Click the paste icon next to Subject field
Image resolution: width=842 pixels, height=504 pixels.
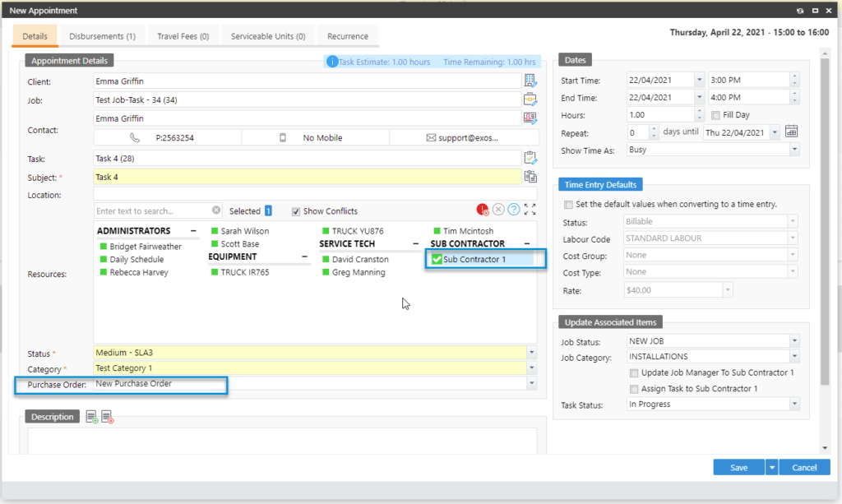coord(530,177)
